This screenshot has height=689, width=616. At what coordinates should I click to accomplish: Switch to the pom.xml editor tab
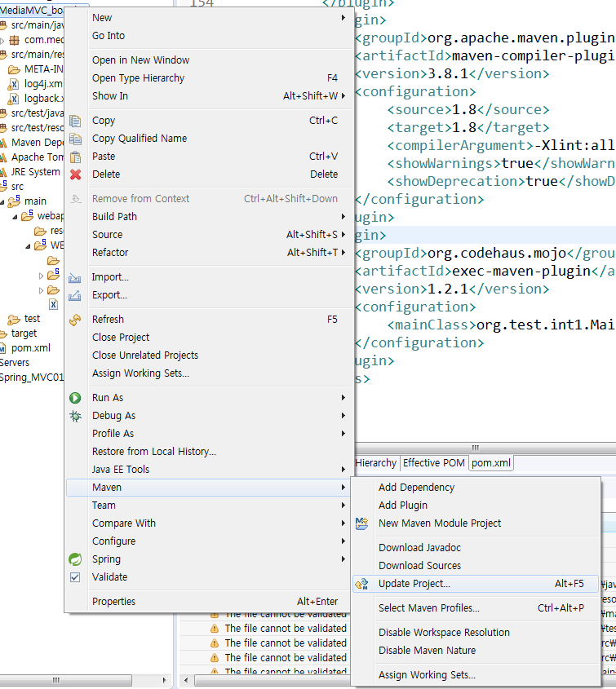(491, 462)
